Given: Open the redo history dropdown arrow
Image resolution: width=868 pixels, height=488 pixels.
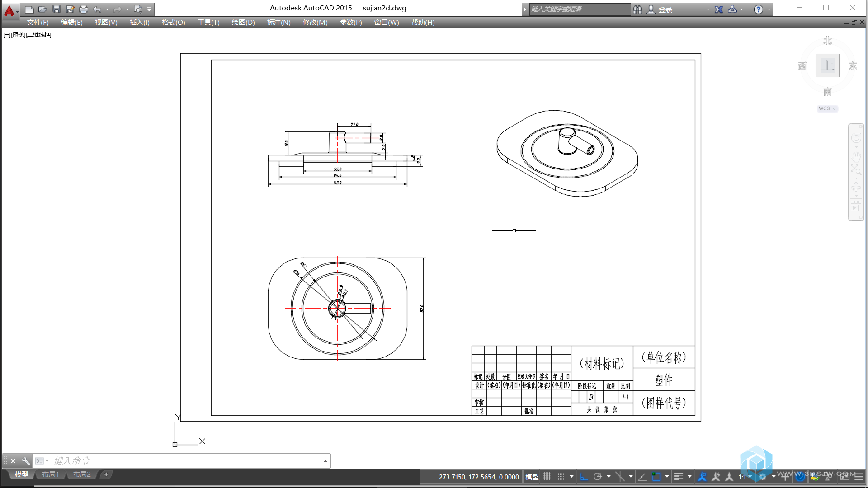Looking at the screenshot, I should 127,9.
